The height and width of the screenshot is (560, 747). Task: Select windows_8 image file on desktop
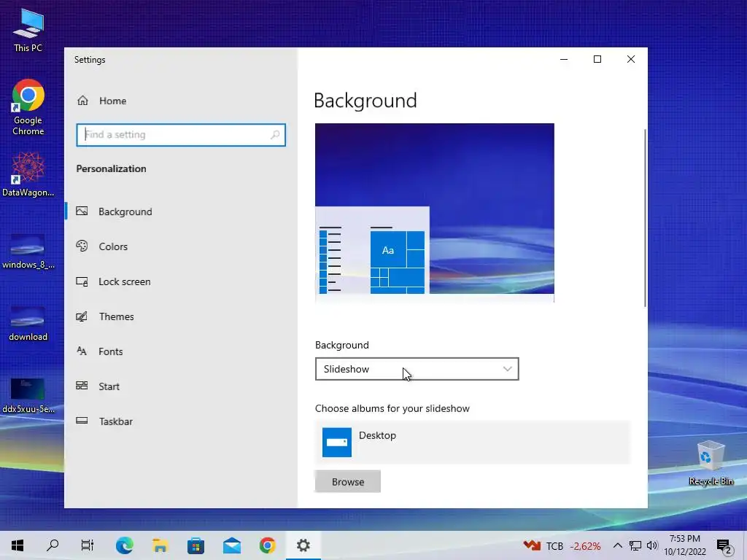coord(28,252)
